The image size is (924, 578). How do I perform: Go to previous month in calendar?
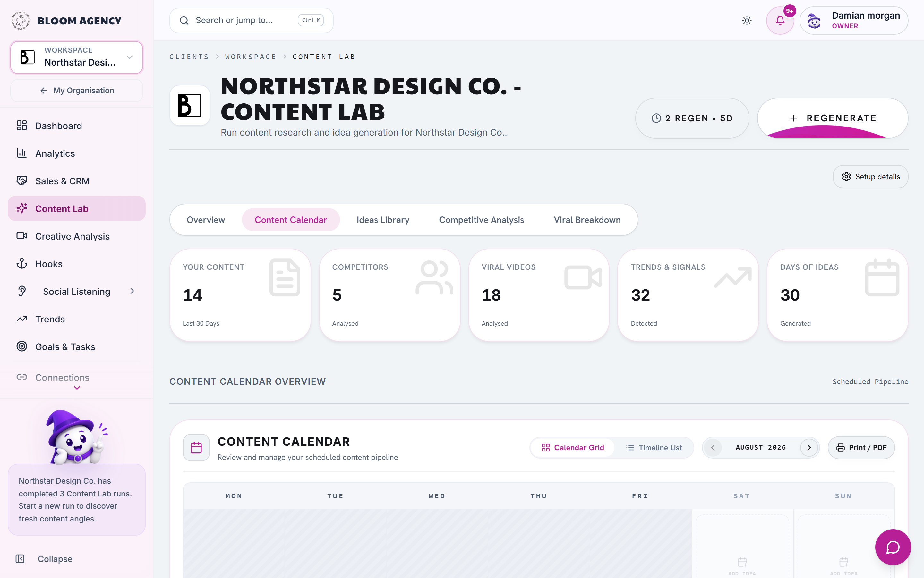click(x=713, y=448)
